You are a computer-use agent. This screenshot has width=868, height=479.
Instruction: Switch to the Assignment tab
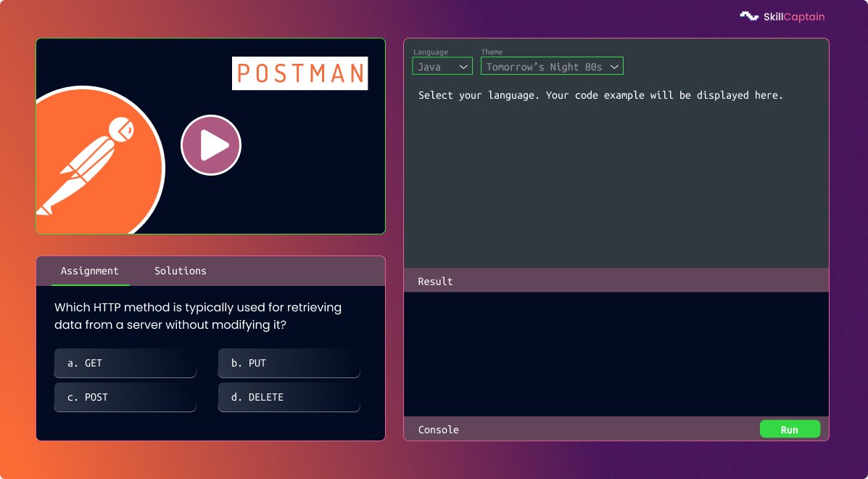pos(90,271)
